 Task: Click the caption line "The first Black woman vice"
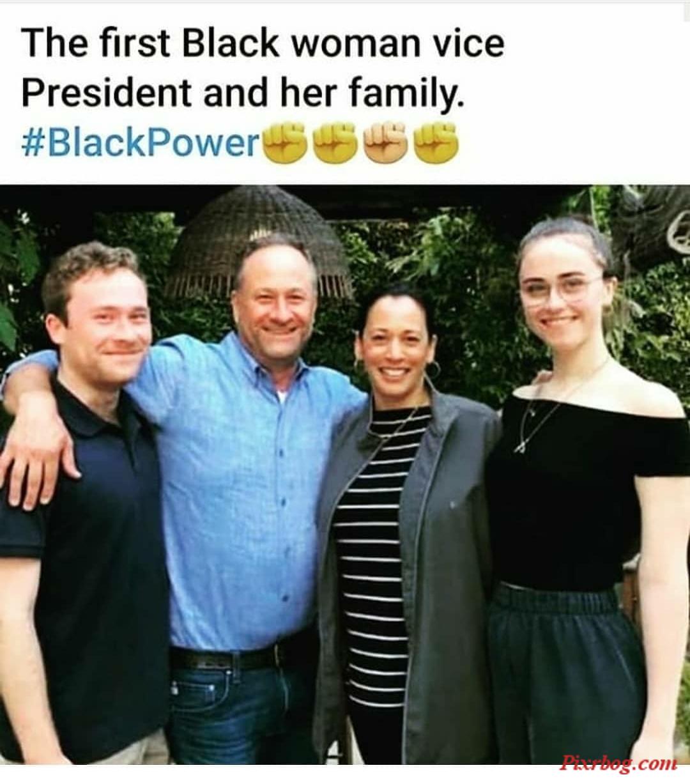pos(263,43)
